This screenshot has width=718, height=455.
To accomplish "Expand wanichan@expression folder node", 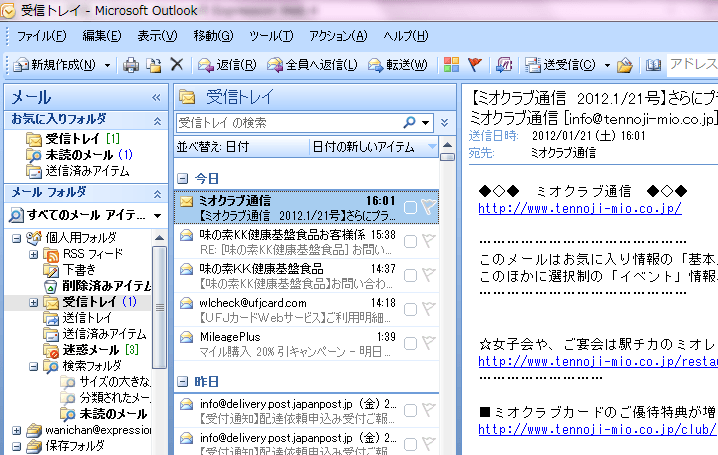I will pyautogui.click(x=16, y=430).
